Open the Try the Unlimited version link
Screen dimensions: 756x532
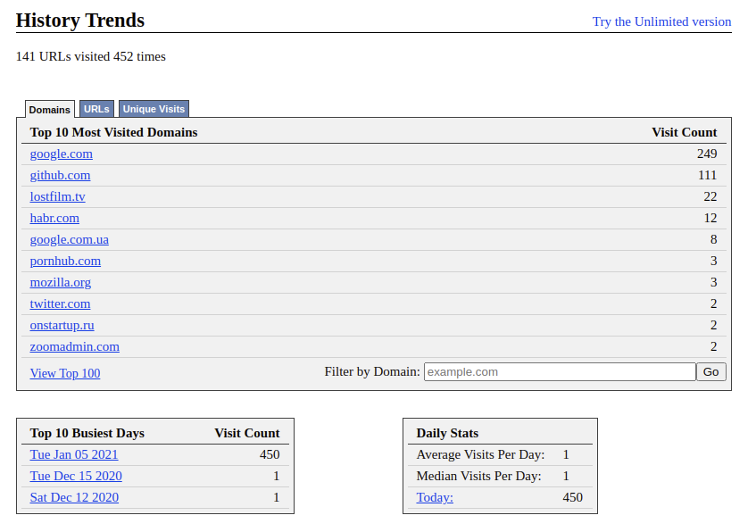pos(661,21)
